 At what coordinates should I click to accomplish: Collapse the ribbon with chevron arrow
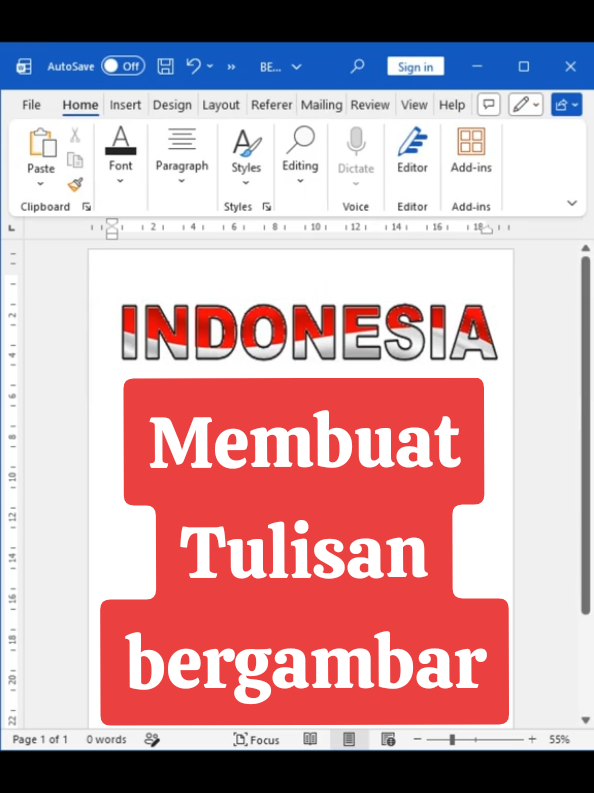pyautogui.click(x=572, y=203)
